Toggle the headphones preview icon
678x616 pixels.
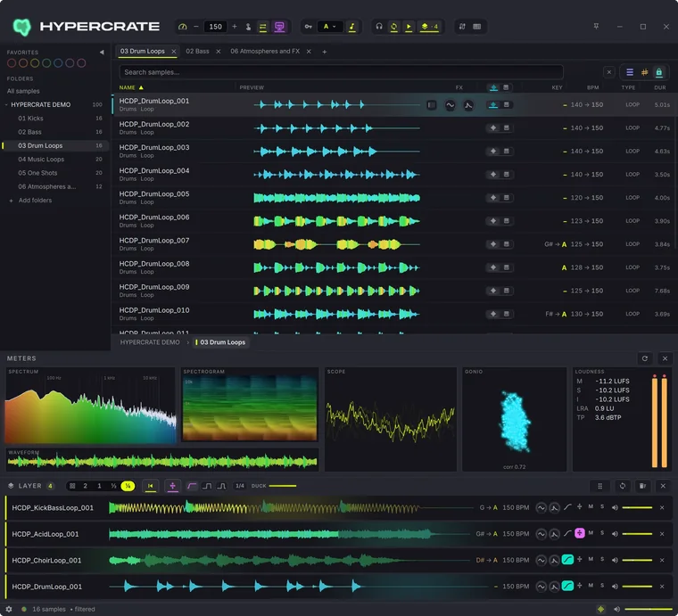pos(379,27)
